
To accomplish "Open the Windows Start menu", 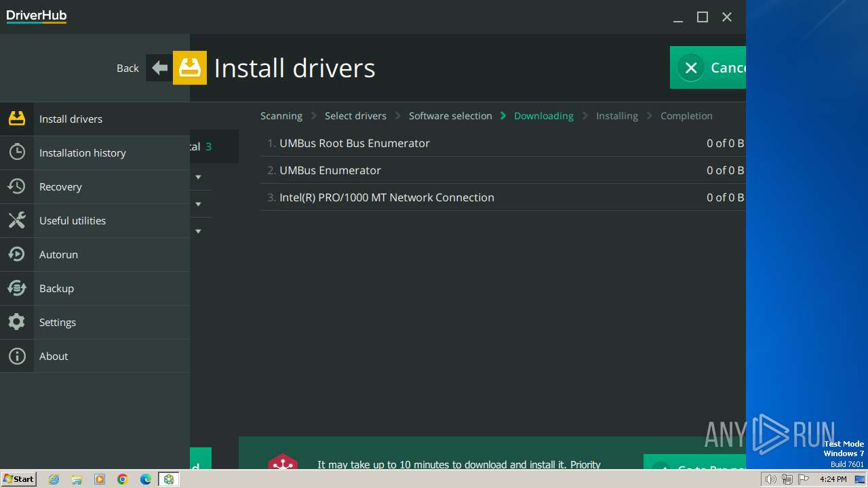I will pos(18,479).
